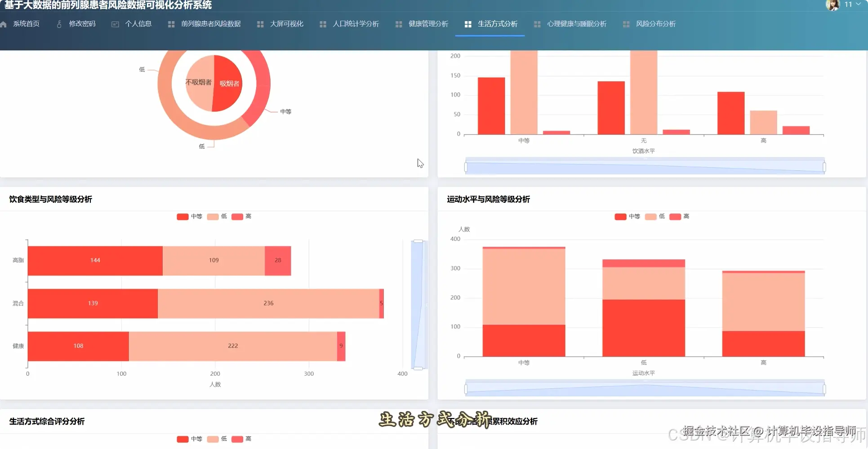868x449 pixels.
Task: Click the 饮酒水平 chart zoom slider bar
Action: click(645, 167)
